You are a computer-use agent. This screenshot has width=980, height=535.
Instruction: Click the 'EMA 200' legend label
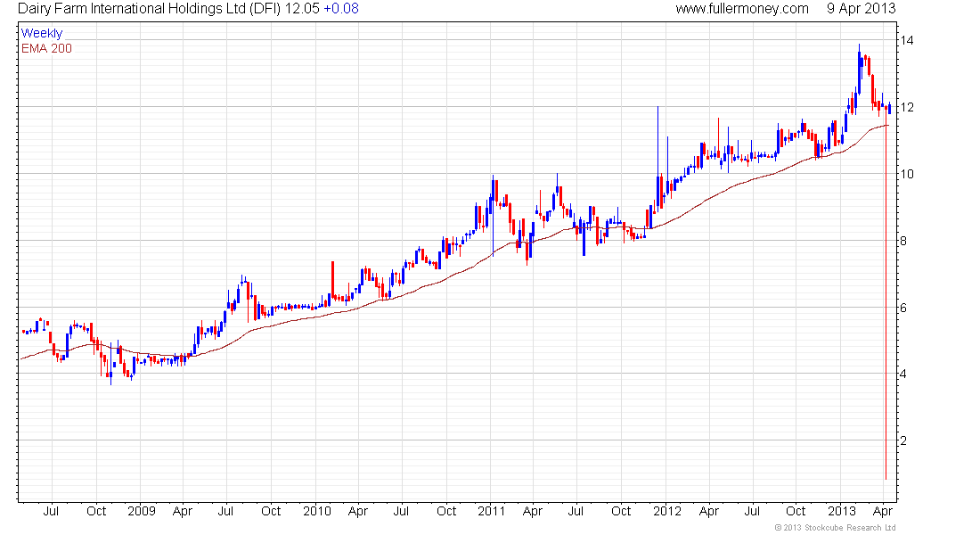47,48
